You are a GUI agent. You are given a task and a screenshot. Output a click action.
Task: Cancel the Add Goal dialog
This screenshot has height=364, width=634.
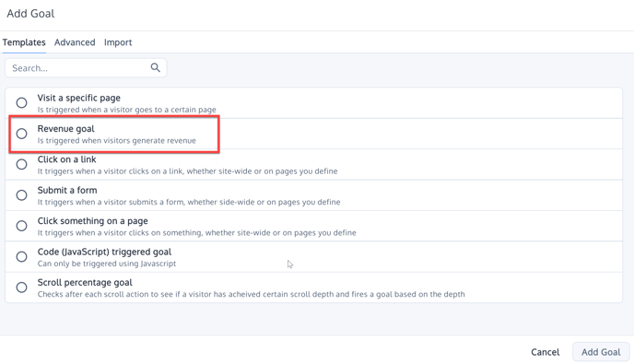[x=545, y=352]
